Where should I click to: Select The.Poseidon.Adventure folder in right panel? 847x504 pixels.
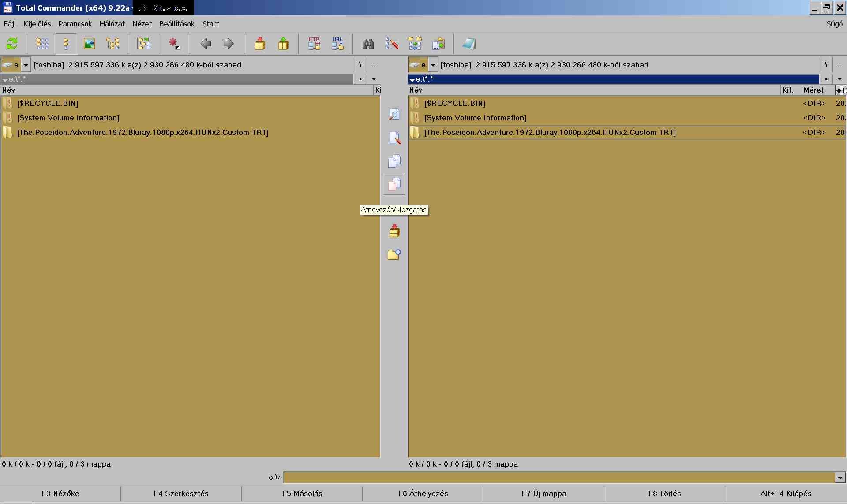click(626, 132)
